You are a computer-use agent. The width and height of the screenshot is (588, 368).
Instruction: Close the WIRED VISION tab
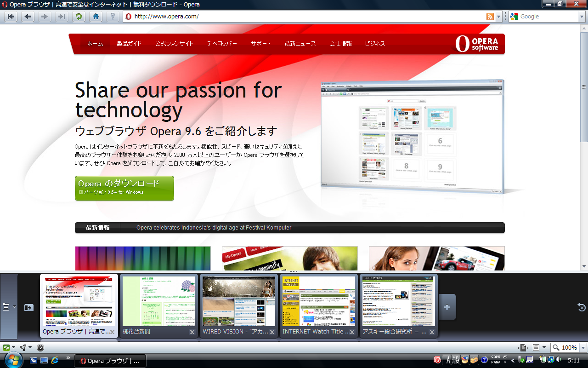[x=272, y=332]
